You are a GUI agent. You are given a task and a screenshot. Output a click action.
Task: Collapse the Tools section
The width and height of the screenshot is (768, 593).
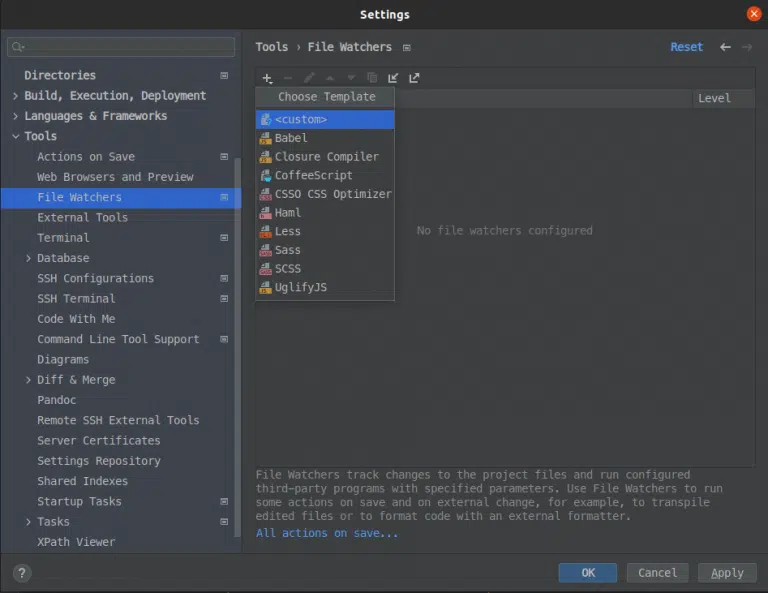click(x=16, y=136)
